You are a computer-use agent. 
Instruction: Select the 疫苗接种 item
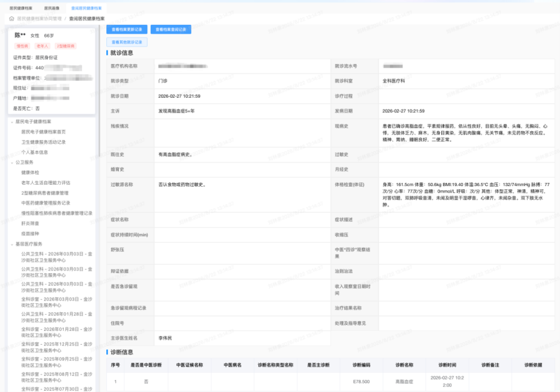coord(30,234)
